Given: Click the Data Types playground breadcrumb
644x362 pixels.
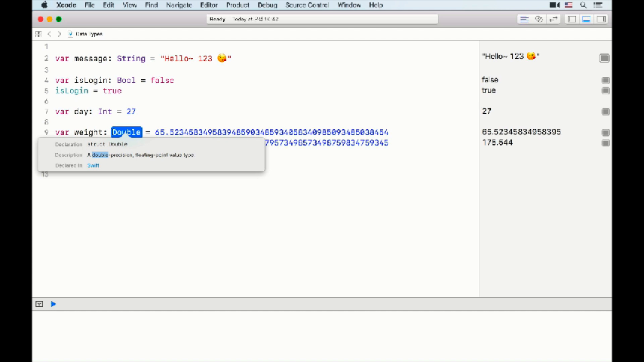Looking at the screenshot, I should pos(85,34).
